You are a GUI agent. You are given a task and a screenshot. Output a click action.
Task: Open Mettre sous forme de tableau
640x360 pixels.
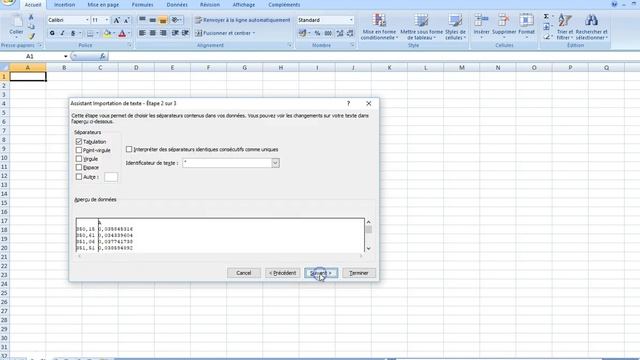421,27
